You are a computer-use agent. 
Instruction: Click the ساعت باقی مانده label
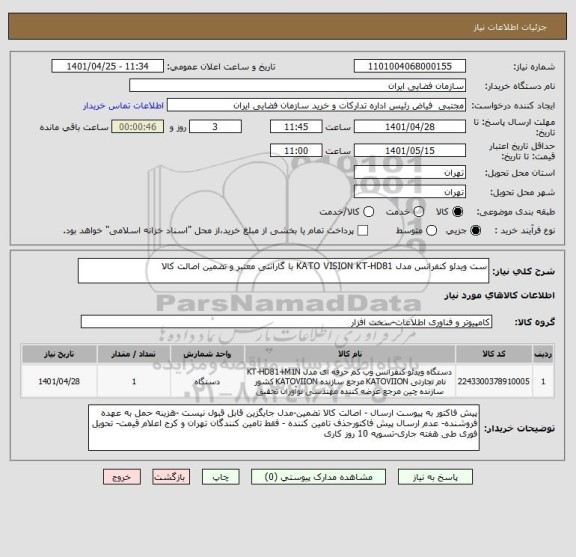pos(74,127)
